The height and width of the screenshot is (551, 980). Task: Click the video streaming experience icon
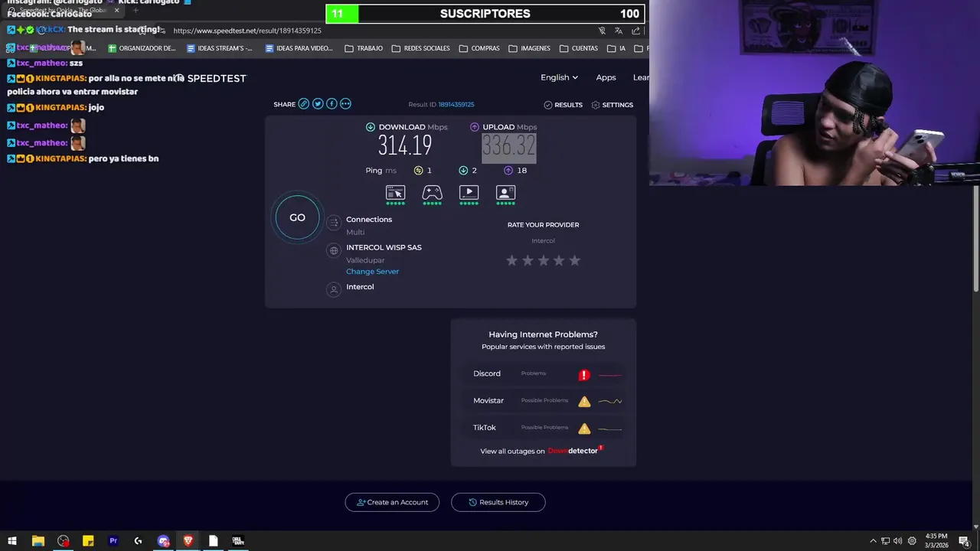pos(469,193)
